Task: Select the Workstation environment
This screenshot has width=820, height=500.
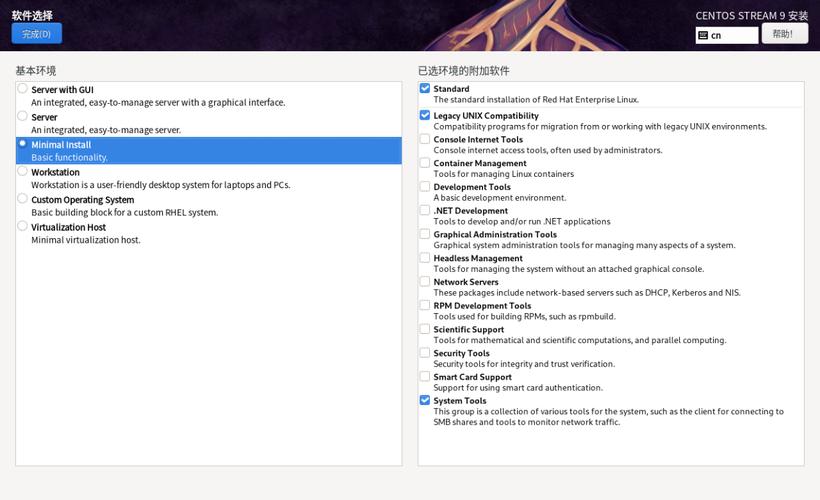Action: [x=23, y=172]
